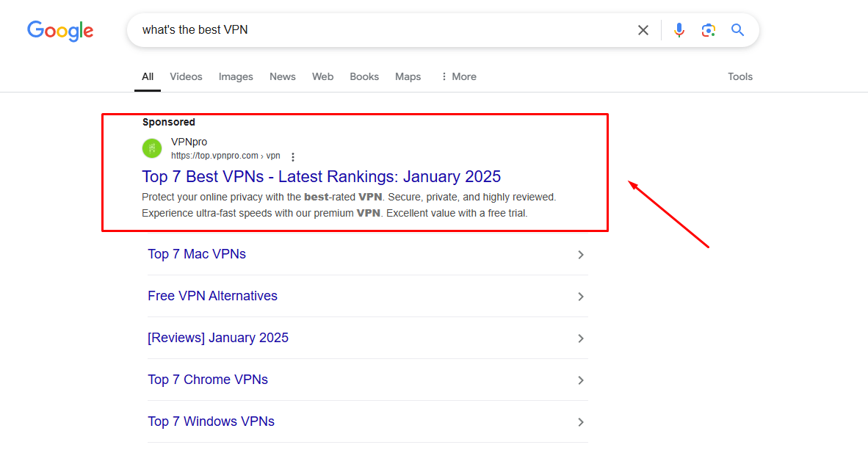
Task: Click the blue magnifier search button
Action: click(x=737, y=30)
